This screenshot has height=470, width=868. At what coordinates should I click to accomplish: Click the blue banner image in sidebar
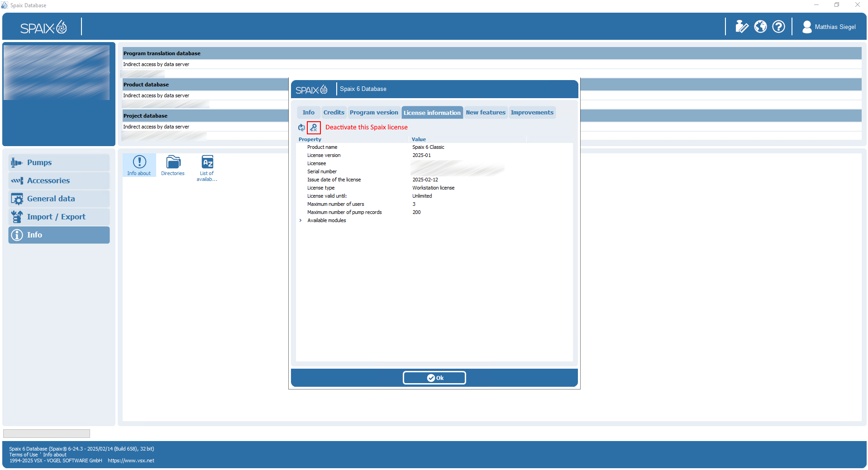point(57,72)
